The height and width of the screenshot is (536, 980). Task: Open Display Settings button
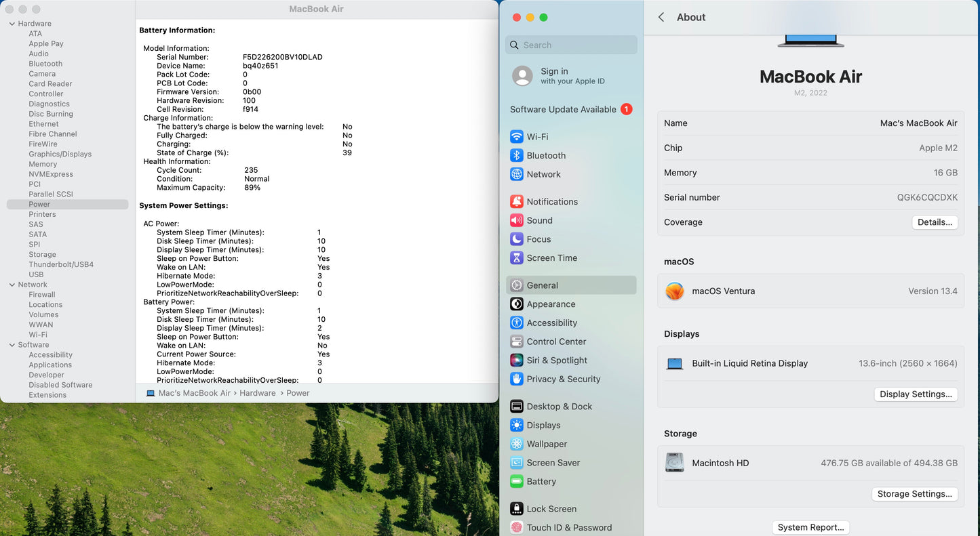(x=916, y=394)
